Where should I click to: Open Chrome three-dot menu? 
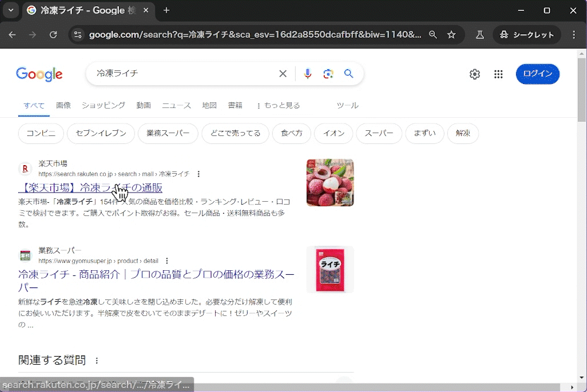click(x=574, y=35)
